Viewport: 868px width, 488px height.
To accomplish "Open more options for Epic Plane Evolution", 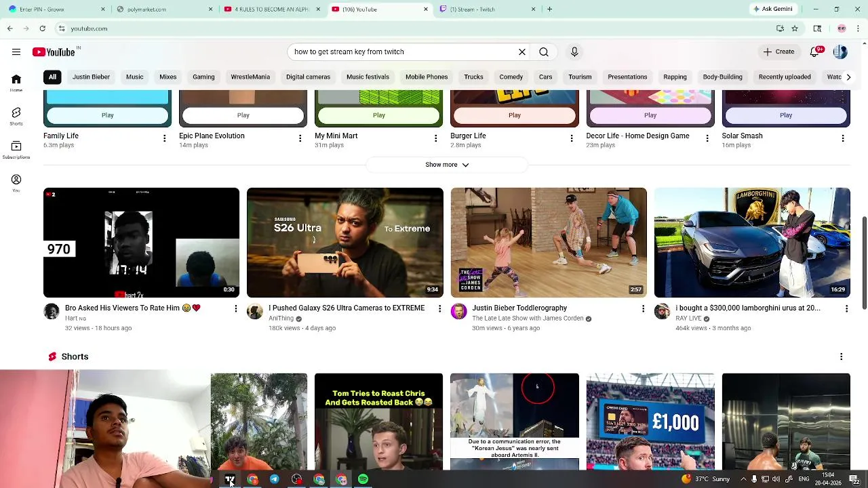I will pos(300,138).
